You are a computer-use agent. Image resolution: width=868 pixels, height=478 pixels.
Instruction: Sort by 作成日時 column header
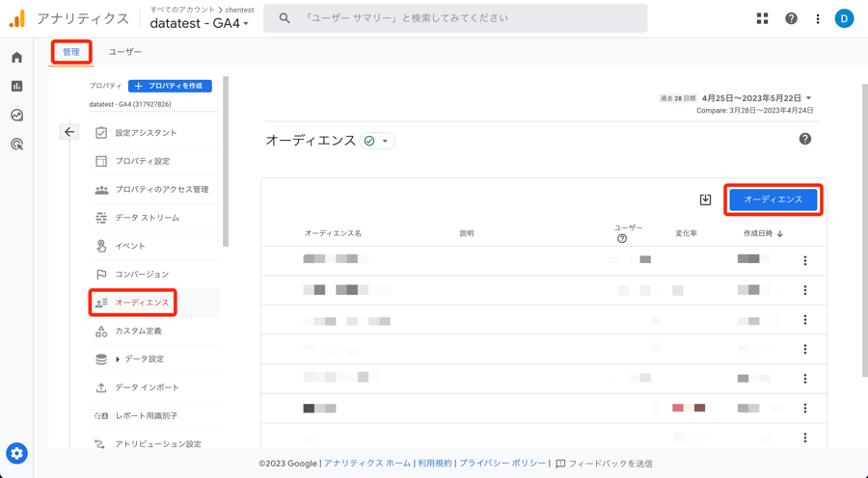(763, 233)
